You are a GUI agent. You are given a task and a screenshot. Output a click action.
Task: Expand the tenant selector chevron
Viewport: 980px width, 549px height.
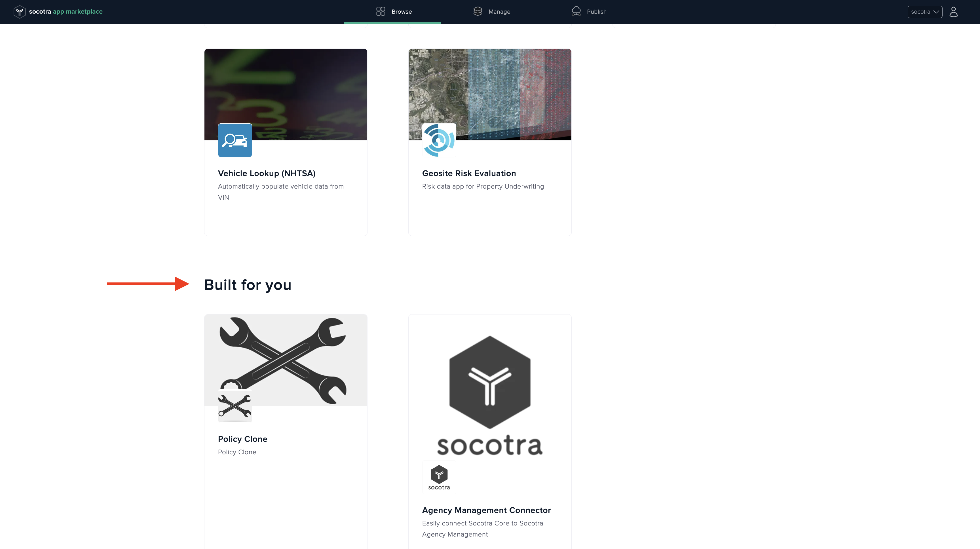936,11
